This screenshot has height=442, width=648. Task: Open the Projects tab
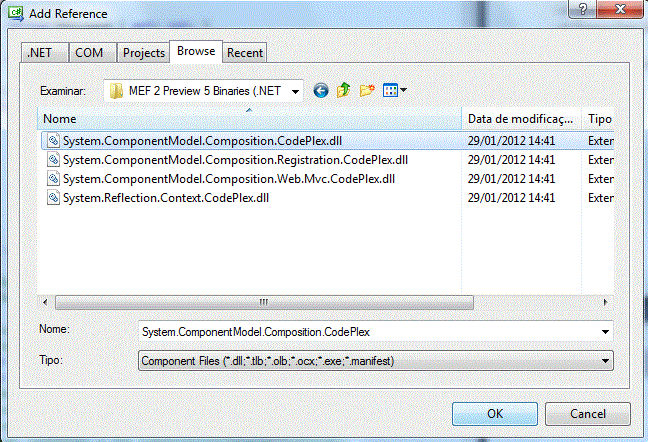pos(143,53)
